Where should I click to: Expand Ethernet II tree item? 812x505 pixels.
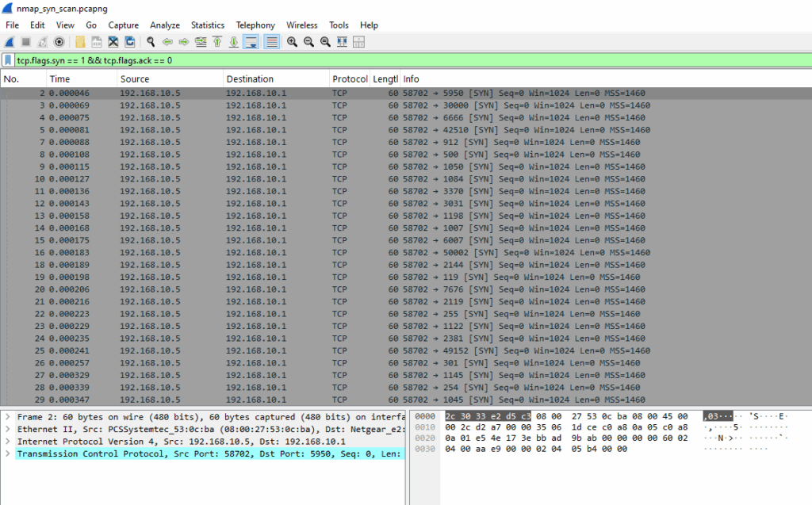(8, 430)
